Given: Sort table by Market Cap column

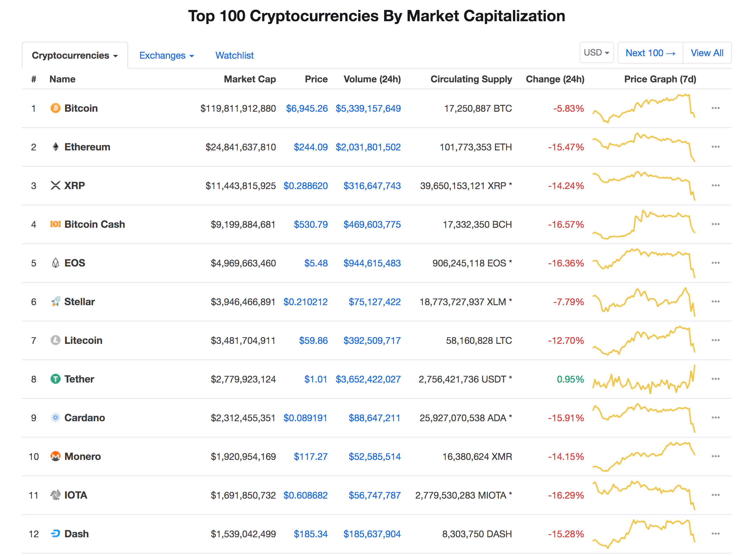Looking at the screenshot, I should (x=250, y=79).
